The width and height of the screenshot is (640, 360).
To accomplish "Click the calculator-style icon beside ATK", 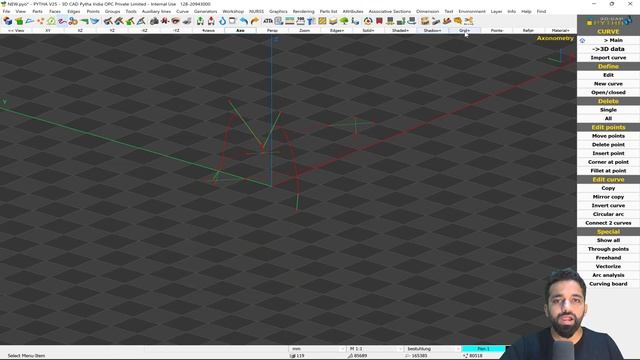I will point(279,21).
